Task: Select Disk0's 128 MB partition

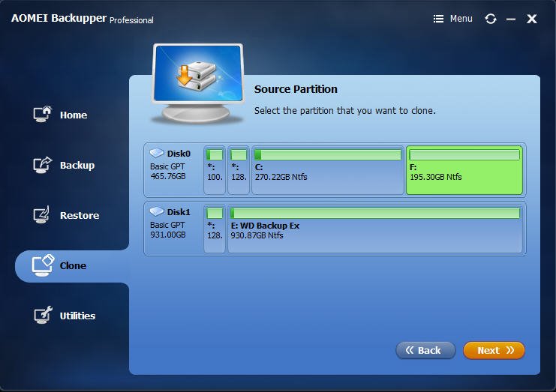Action: coord(239,170)
